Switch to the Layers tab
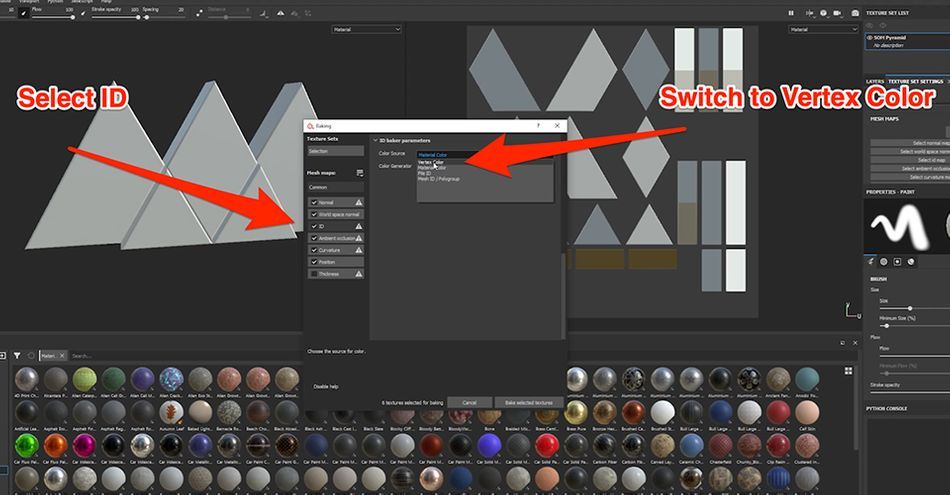The height and width of the screenshot is (495, 950). coord(875,81)
